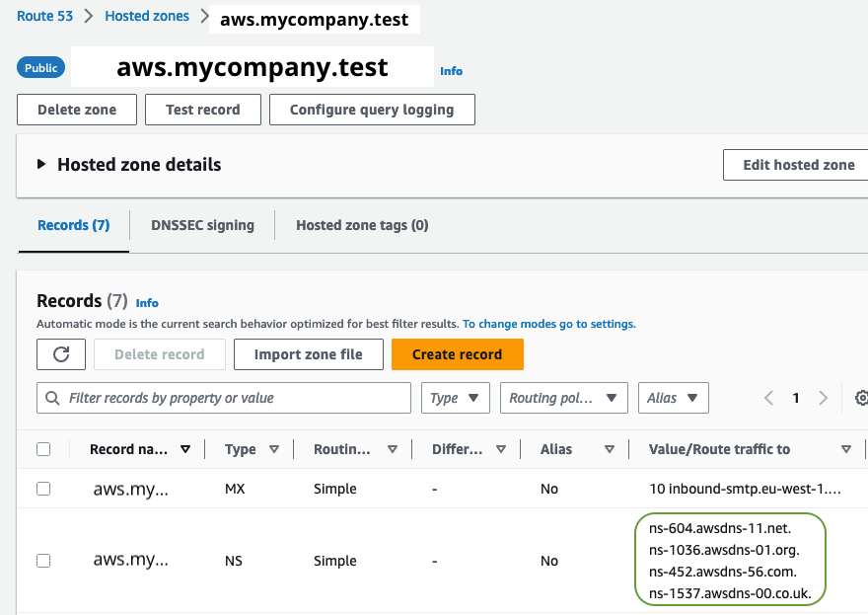The image size is (868, 615).
Task: Sort by Type column arrow
Action: click(x=274, y=449)
